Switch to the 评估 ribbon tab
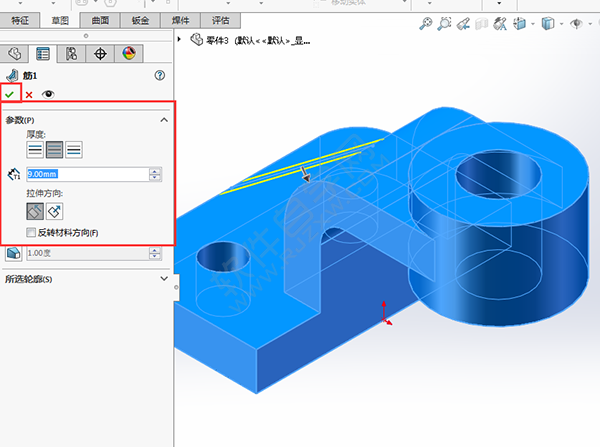600x447 pixels. click(x=221, y=20)
